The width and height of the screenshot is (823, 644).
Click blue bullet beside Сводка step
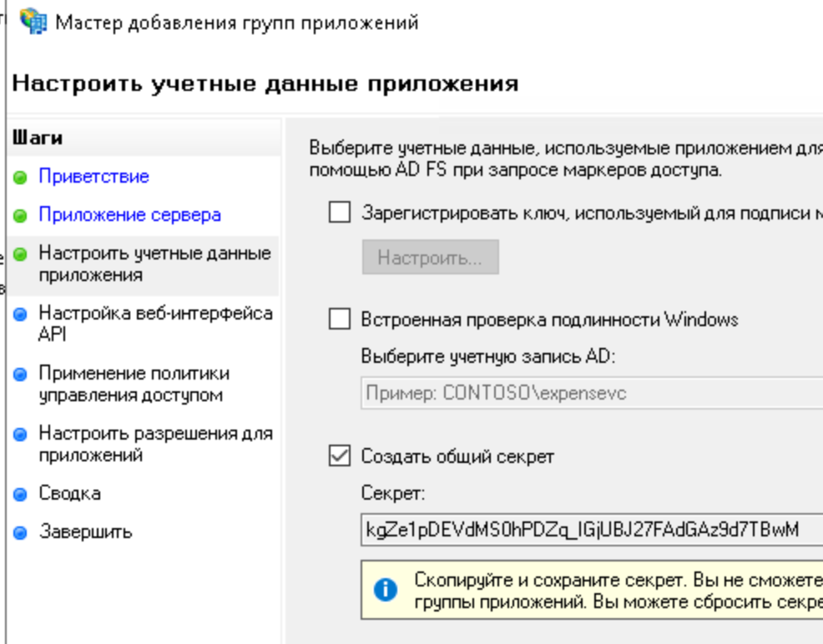click(21, 495)
